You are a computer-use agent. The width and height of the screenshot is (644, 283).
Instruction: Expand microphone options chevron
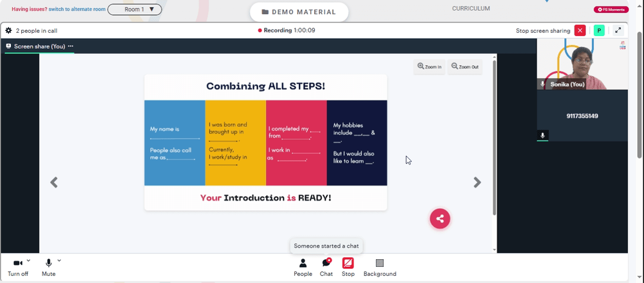(59, 260)
